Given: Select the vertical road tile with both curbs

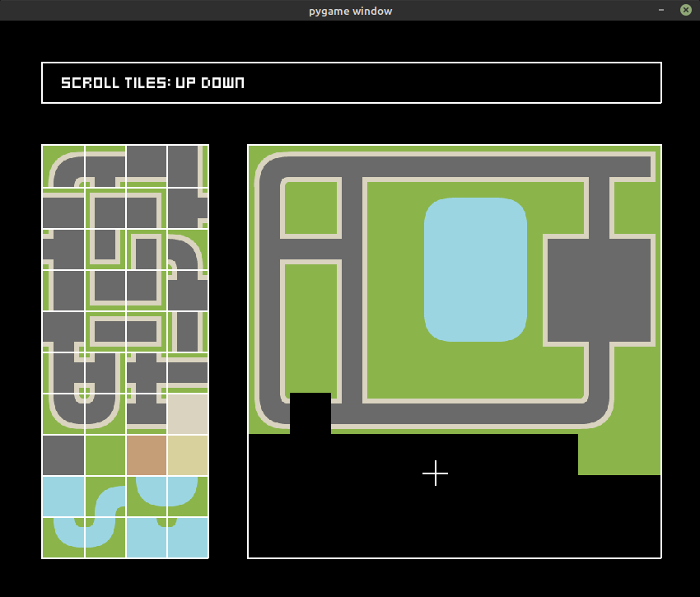Looking at the screenshot, I should (x=188, y=331).
